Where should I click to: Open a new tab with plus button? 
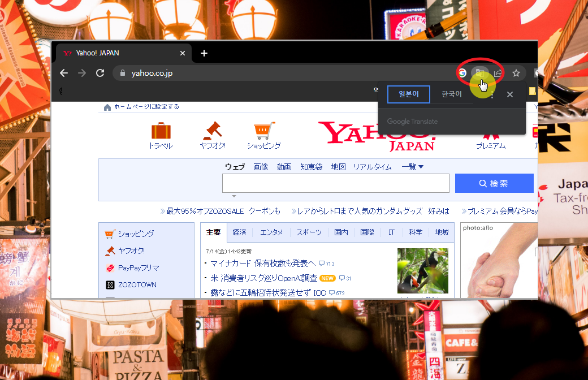click(x=204, y=53)
